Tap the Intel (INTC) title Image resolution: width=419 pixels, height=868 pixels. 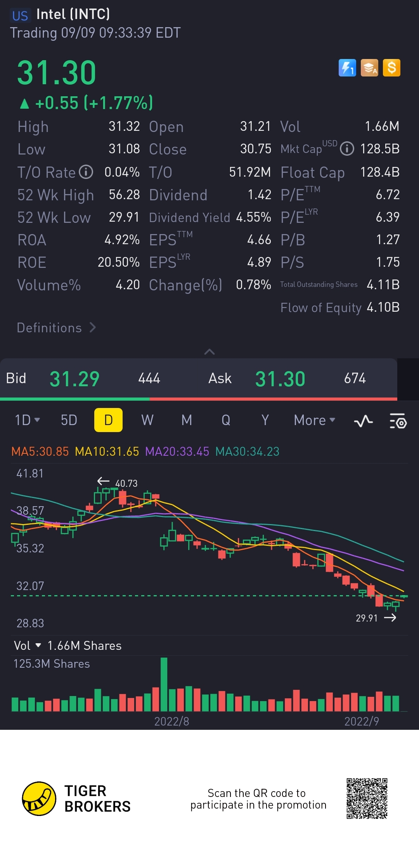point(73,14)
